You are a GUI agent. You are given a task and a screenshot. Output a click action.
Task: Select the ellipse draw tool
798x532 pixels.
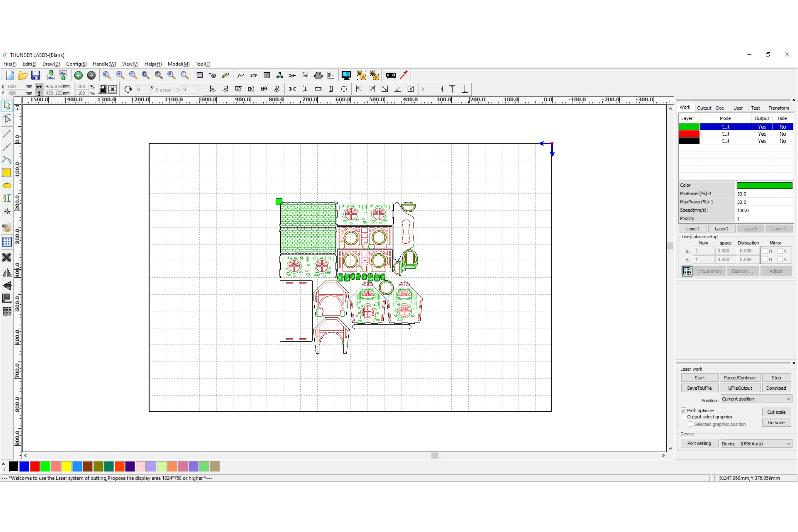[7, 186]
